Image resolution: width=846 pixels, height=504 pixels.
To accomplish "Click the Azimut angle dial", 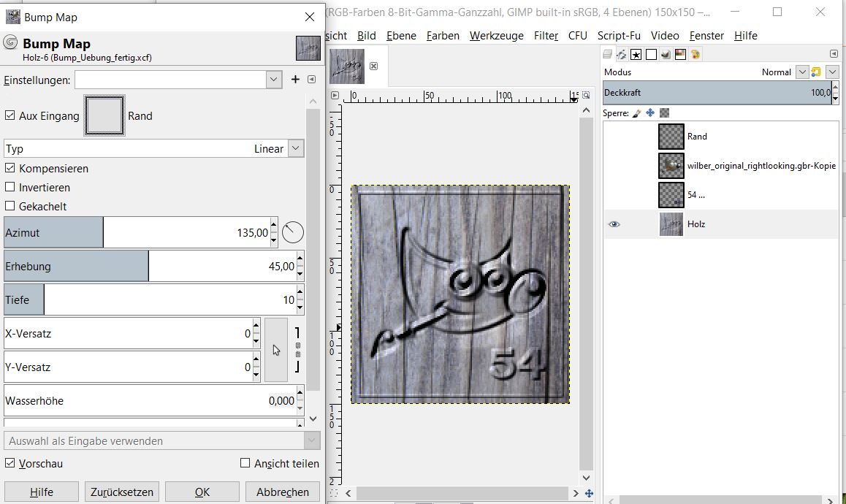I will 292,233.
